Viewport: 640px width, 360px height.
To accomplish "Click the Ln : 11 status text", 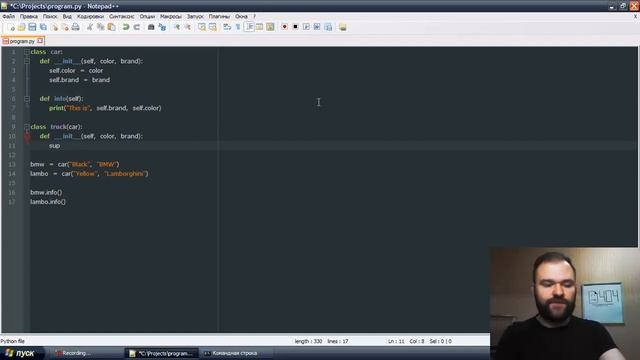I will tap(396, 341).
